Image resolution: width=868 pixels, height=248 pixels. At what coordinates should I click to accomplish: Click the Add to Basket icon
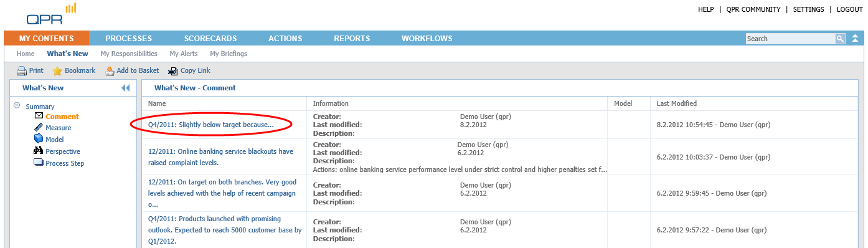pyautogui.click(x=110, y=71)
